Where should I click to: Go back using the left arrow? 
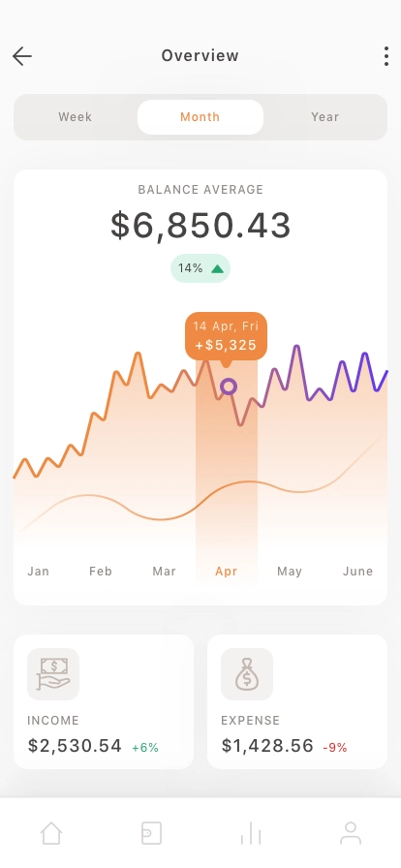point(22,56)
